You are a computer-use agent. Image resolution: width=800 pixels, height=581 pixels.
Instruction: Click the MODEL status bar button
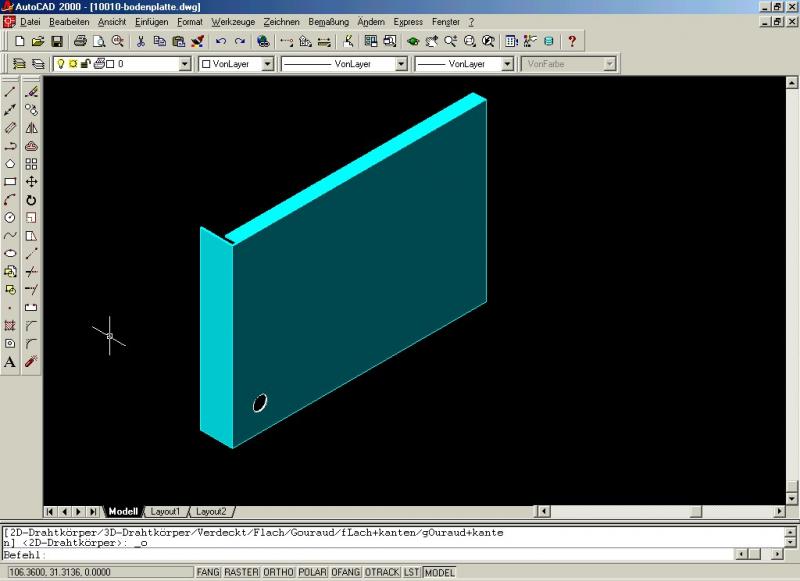click(438, 572)
